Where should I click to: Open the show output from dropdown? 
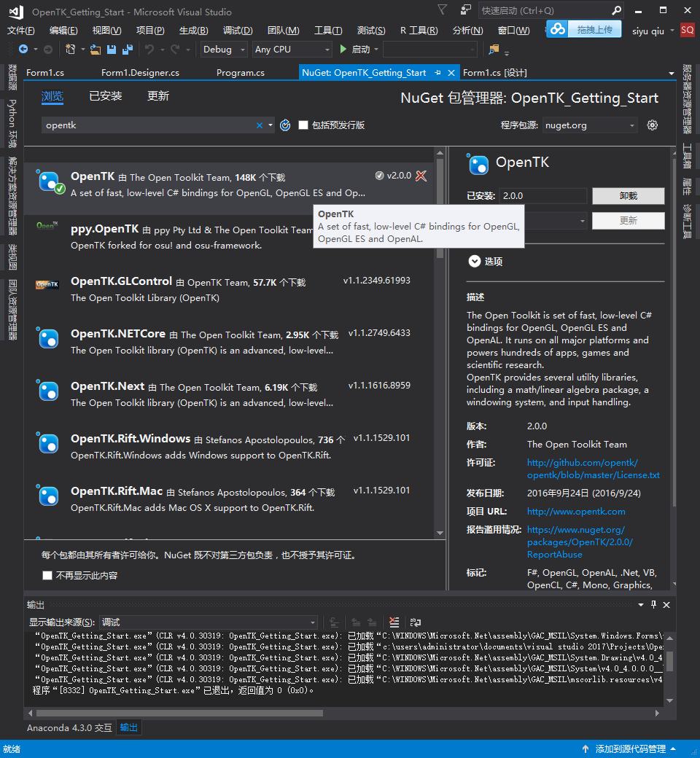click(x=209, y=622)
